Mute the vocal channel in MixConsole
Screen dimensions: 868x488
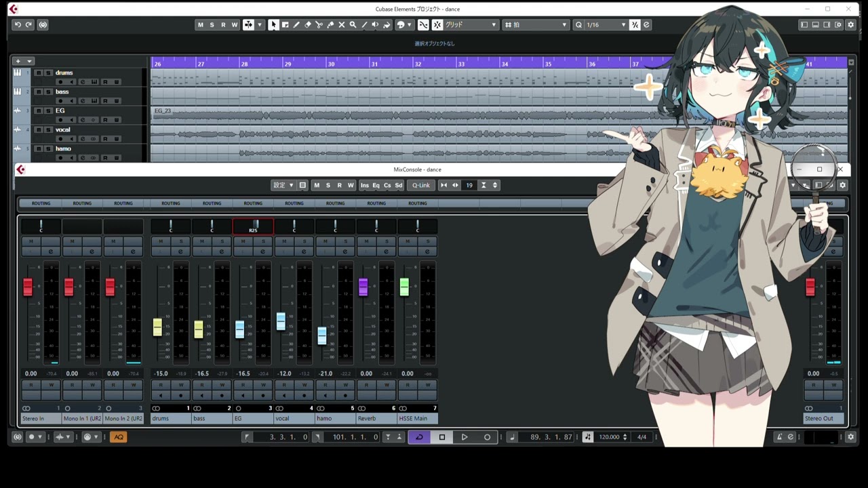click(284, 241)
